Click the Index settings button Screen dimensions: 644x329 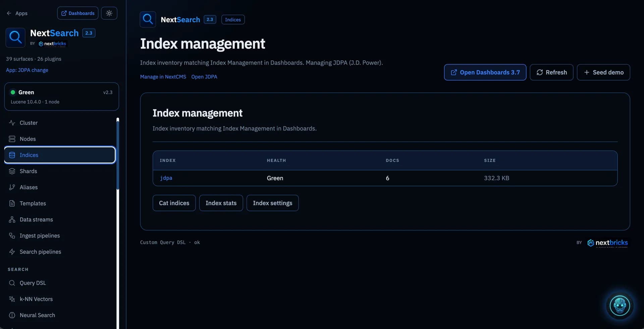[272, 203]
